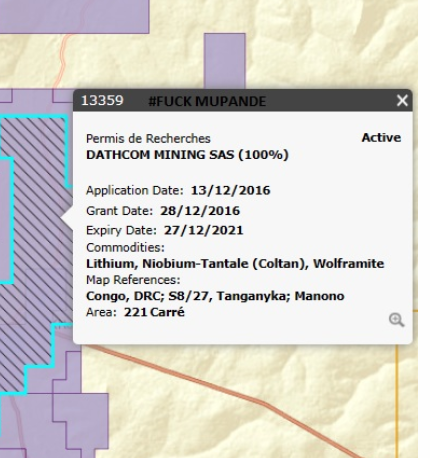Click the Active status label
This screenshot has width=430, height=458.
click(x=381, y=138)
